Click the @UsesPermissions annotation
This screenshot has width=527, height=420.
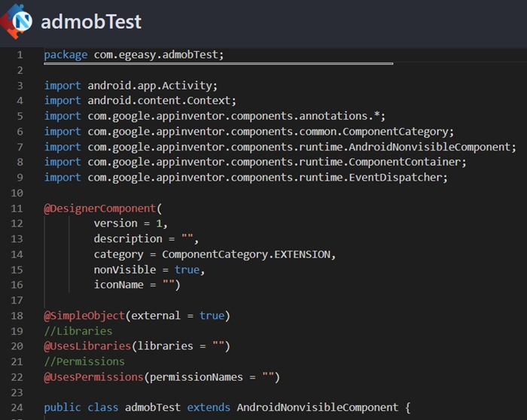click(x=94, y=377)
